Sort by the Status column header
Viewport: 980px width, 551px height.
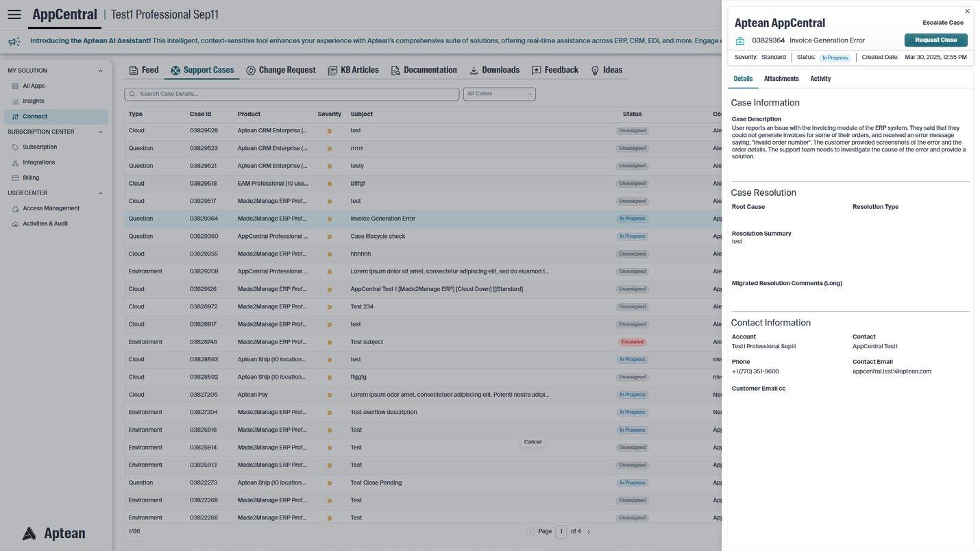click(632, 114)
